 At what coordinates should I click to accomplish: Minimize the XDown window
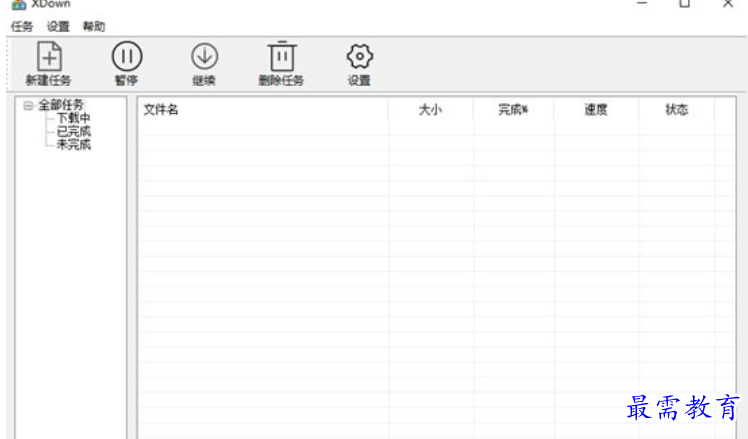pos(642,3)
